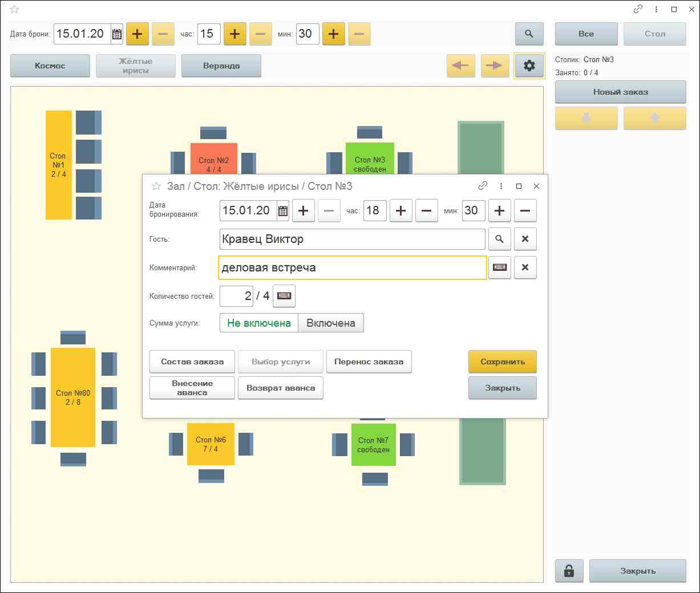Click the lock icon at bottom right
700x593 pixels.
click(x=569, y=571)
